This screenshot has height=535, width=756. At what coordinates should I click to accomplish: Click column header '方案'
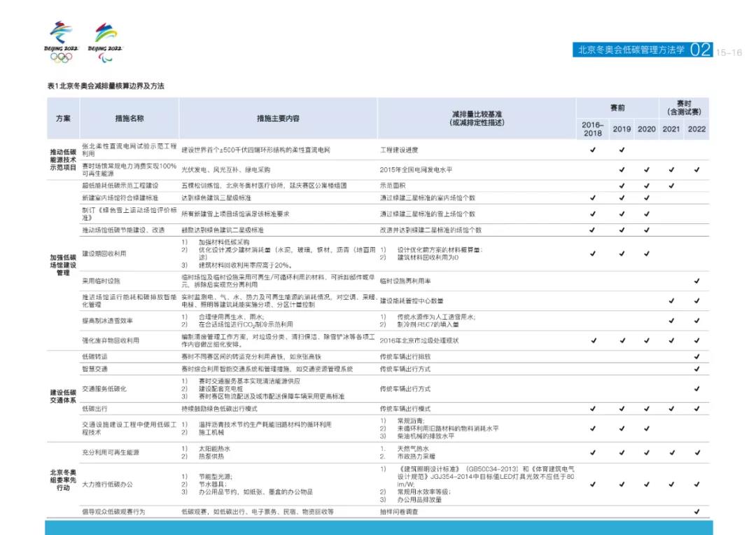tap(63, 118)
